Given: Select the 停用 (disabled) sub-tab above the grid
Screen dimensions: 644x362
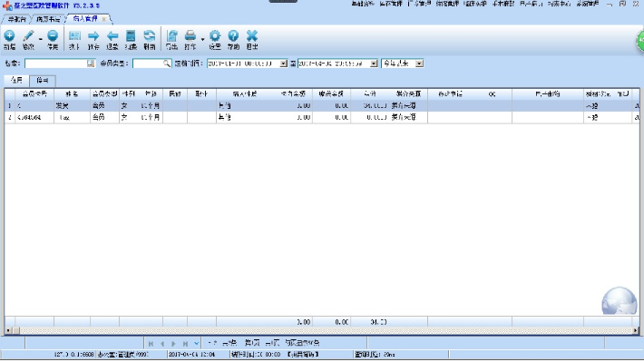Looking at the screenshot, I should (x=43, y=81).
